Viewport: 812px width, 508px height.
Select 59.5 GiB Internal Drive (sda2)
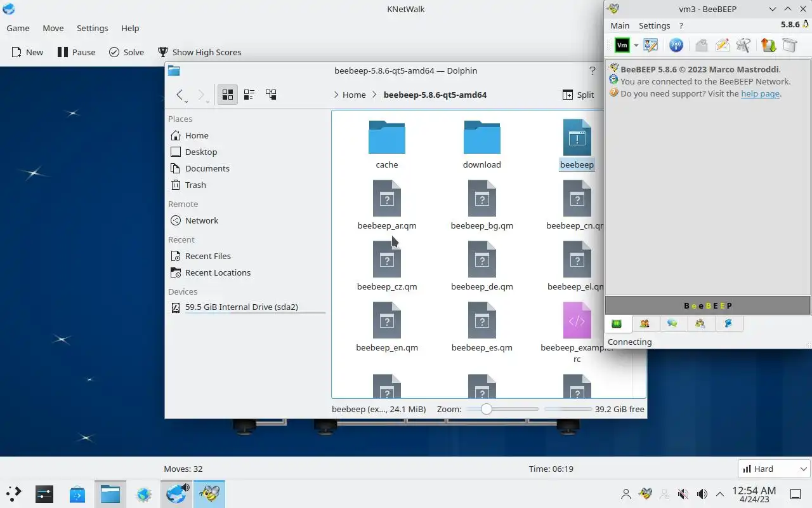point(247,307)
